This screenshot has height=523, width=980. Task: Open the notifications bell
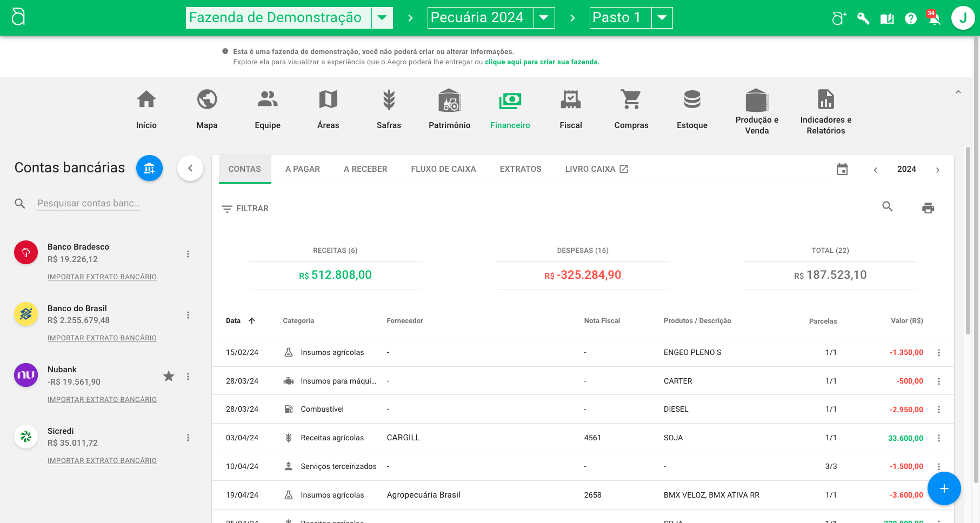pyautogui.click(x=934, y=18)
